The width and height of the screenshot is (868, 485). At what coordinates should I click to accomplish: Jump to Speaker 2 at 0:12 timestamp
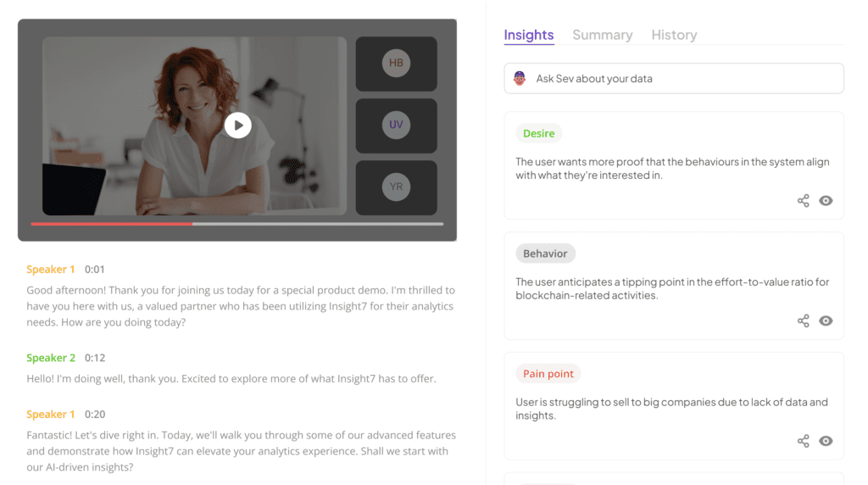pyautogui.click(x=95, y=358)
